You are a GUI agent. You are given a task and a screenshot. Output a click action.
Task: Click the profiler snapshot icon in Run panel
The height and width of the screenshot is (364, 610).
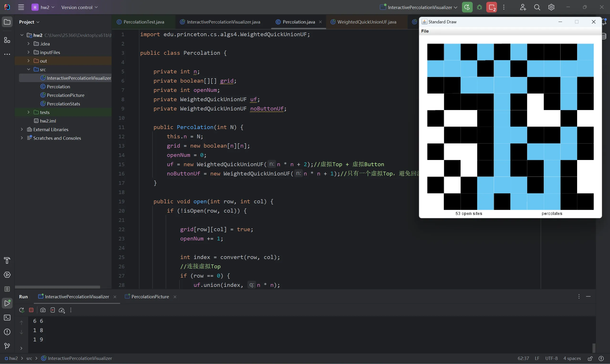coord(62,310)
